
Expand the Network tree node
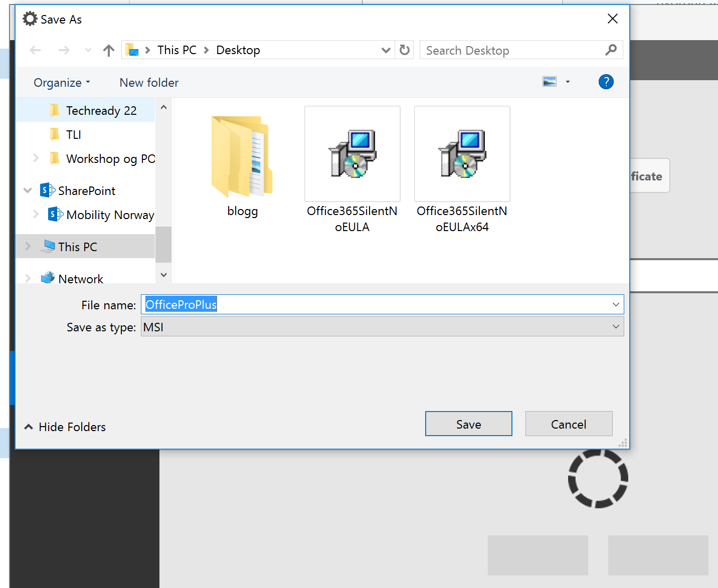pos(28,278)
